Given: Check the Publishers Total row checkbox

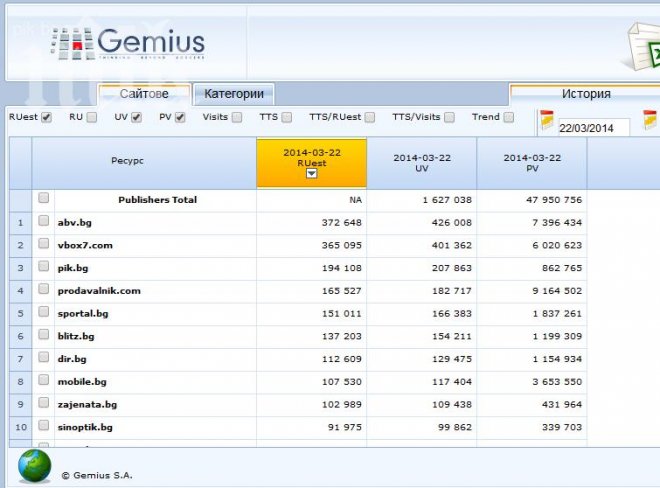Looking at the screenshot, I should tap(43, 199).
